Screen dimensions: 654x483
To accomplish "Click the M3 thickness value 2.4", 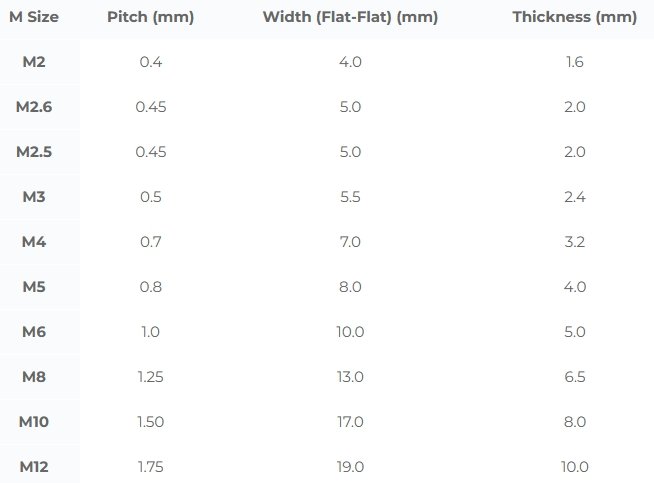I will (x=574, y=197).
